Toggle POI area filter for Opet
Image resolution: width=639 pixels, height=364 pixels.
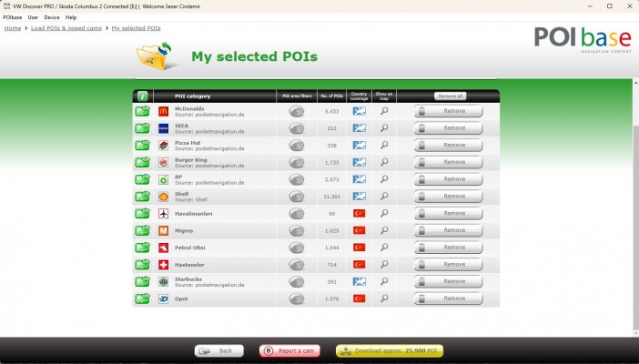pyautogui.click(x=297, y=298)
